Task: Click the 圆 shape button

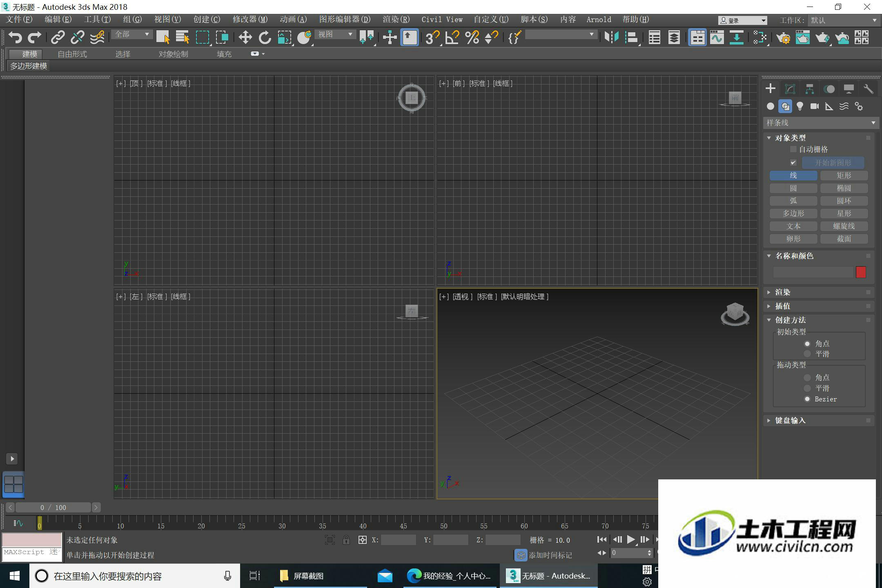Action: click(x=793, y=188)
